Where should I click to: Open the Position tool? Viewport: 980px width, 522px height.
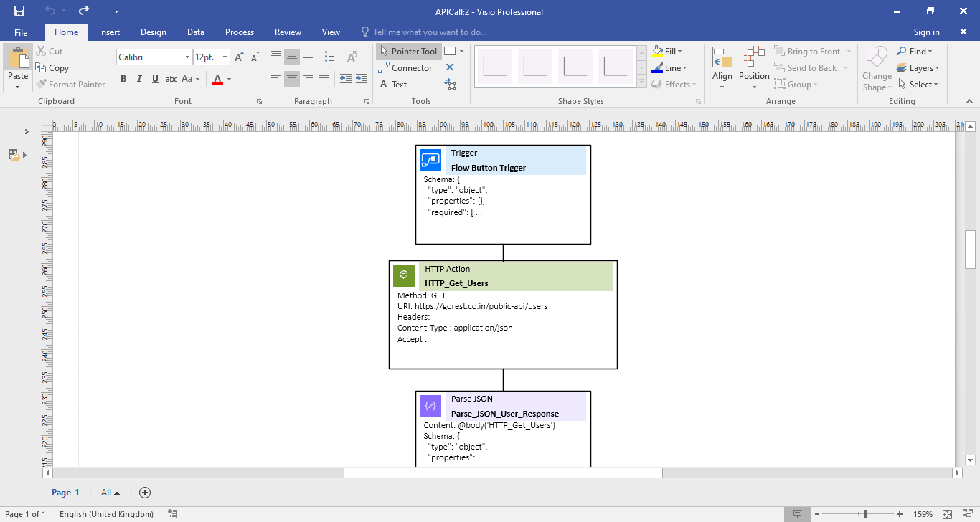[753, 67]
